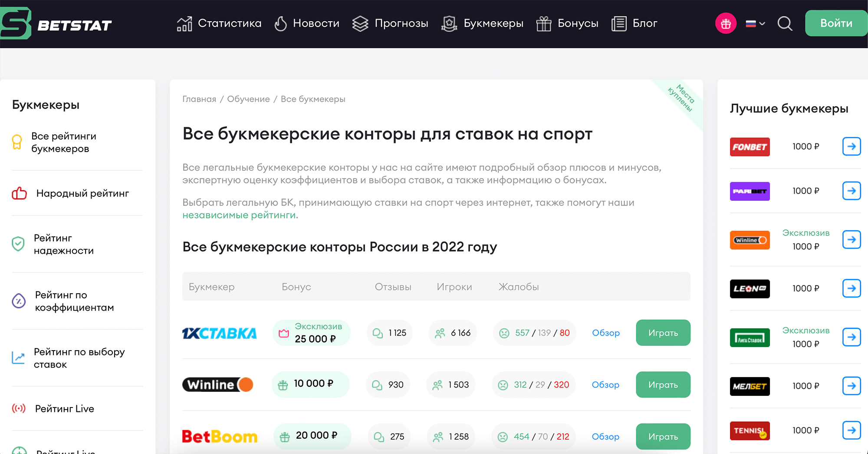Image resolution: width=868 pixels, height=454 pixels.
Task: Click the Winline 10 000 ₽ bonus badge
Action: pos(310,384)
